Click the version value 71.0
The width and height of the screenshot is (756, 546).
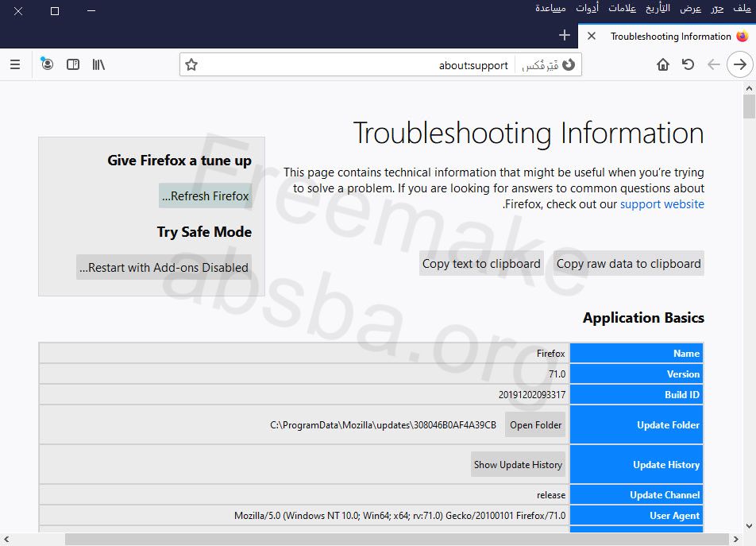coord(557,374)
